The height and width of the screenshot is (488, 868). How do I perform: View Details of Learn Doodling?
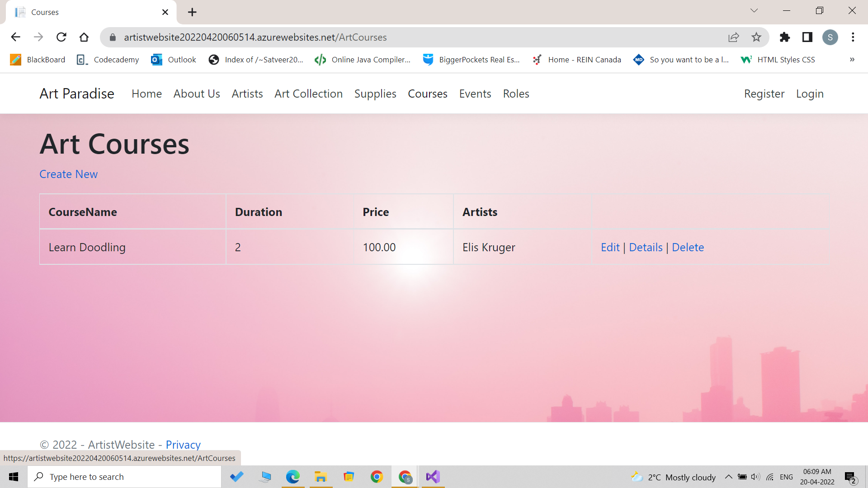(646, 247)
